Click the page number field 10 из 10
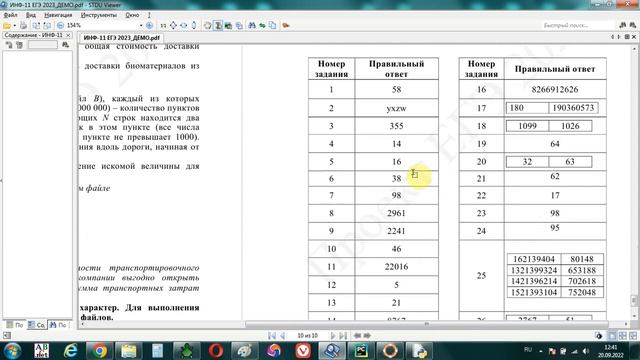Screen dimensions: 640x360 [x=307, y=336]
